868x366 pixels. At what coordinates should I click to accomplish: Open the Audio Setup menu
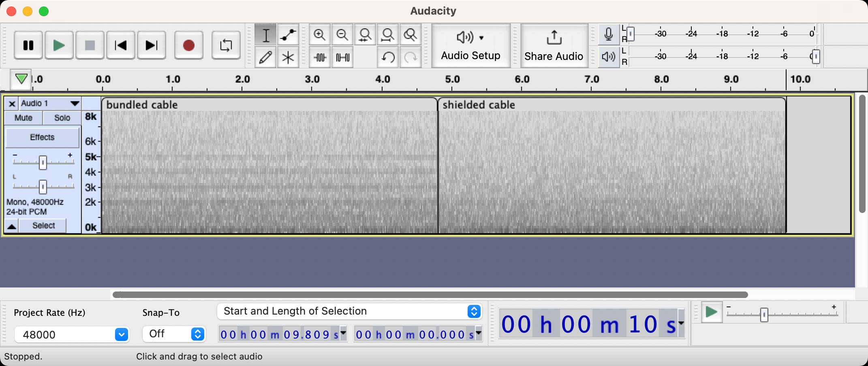[470, 46]
